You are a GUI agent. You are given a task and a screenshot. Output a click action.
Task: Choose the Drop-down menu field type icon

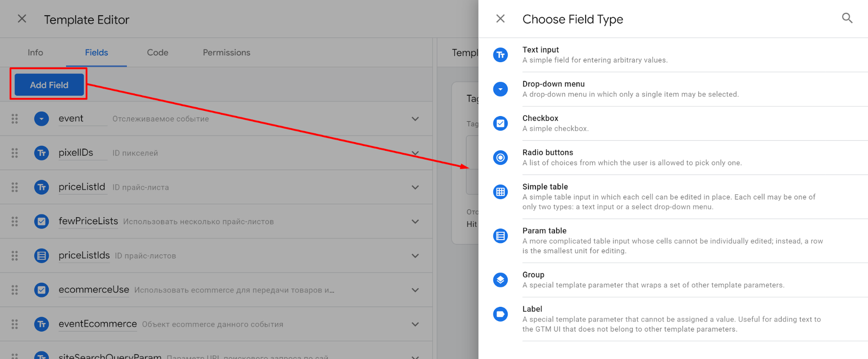click(x=500, y=89)
